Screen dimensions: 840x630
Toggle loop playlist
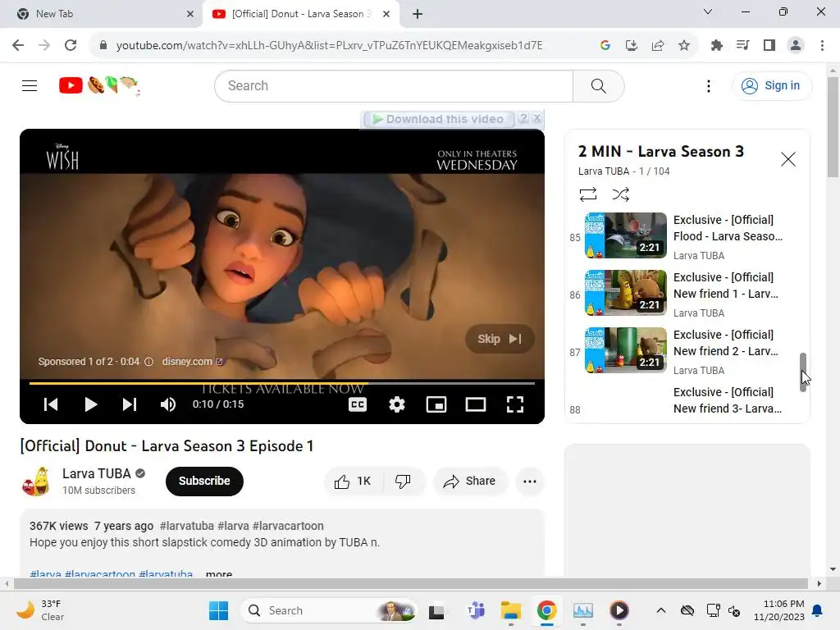(x=587, y=194)
